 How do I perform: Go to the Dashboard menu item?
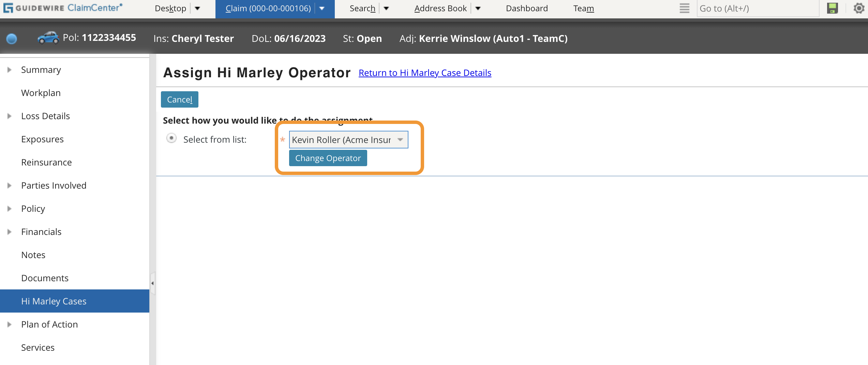tap(527, 8)
